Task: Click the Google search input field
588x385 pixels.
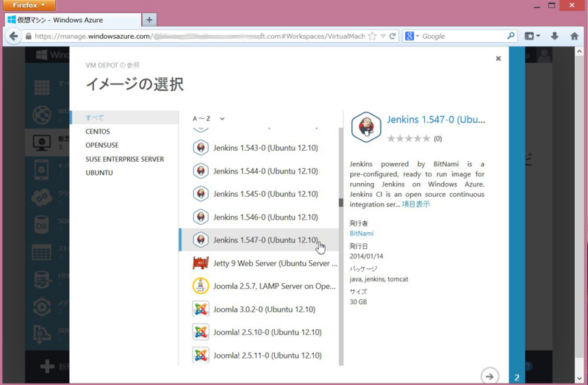Action: (x=463, y=36)
